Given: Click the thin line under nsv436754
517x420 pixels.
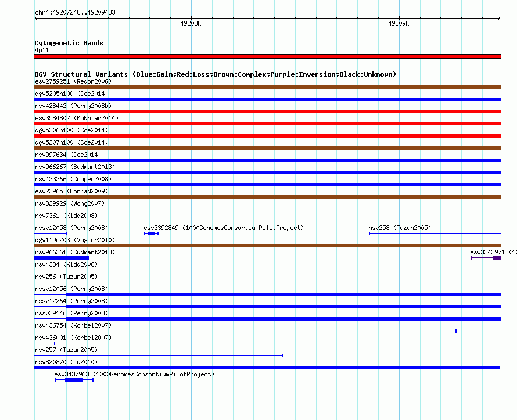Looking at the screenshot, I should [x=245, y=331].
